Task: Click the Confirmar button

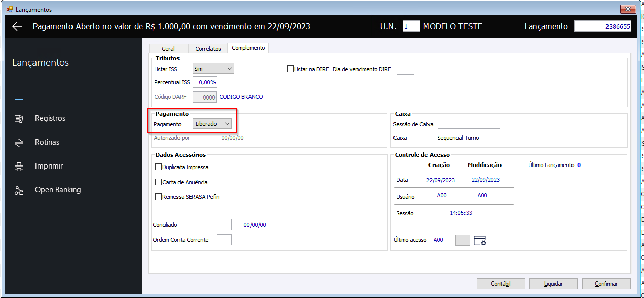Action: point(606,284)
